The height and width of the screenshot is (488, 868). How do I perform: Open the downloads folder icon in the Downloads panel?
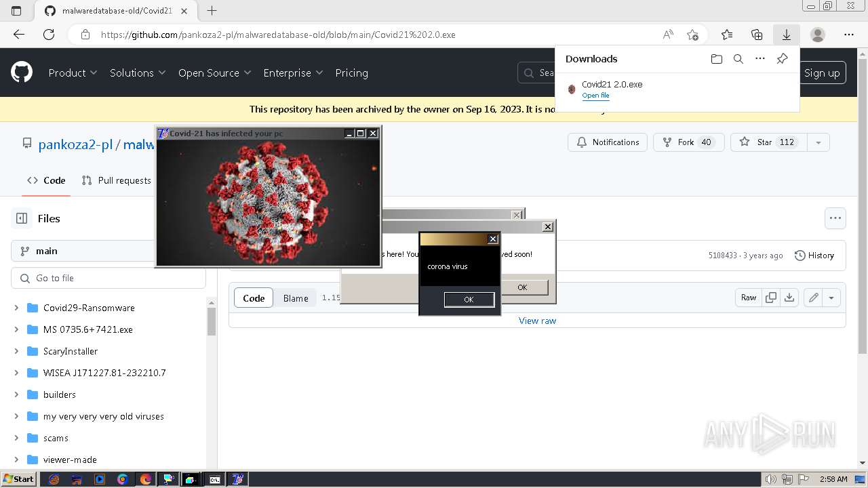click(x=717, y=59)
